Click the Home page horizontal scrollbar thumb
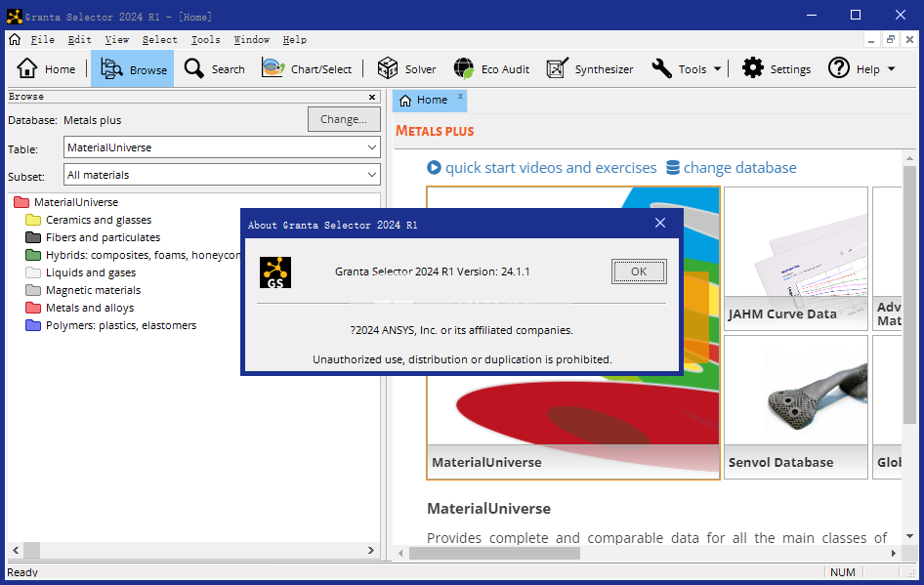Viewport: 924px width, 585px height. point(494,553)
